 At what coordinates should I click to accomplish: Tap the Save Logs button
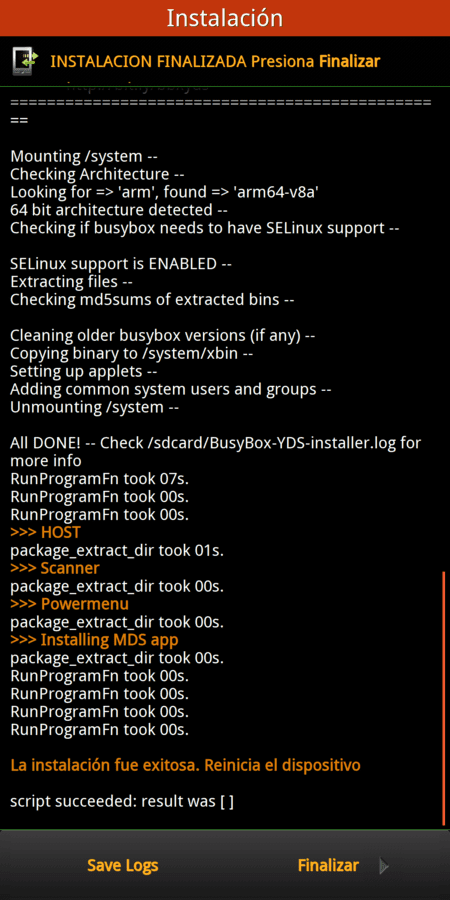click(122, 866)
